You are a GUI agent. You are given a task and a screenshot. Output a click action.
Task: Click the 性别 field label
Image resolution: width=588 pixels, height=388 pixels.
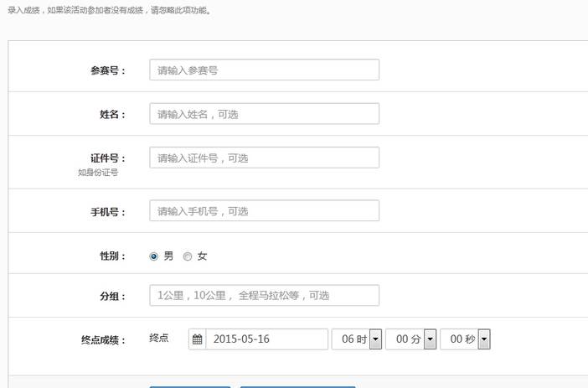click(x=112, y=256)
